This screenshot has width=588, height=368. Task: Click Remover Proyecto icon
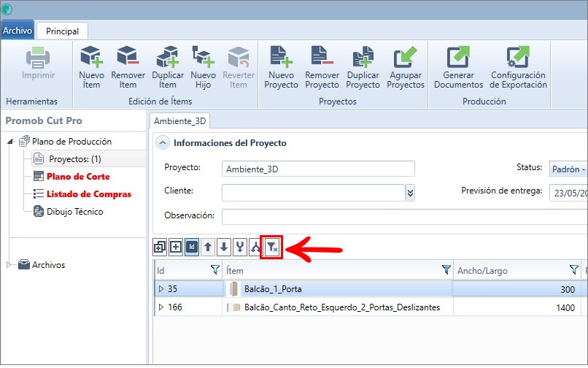pos(322,56)
